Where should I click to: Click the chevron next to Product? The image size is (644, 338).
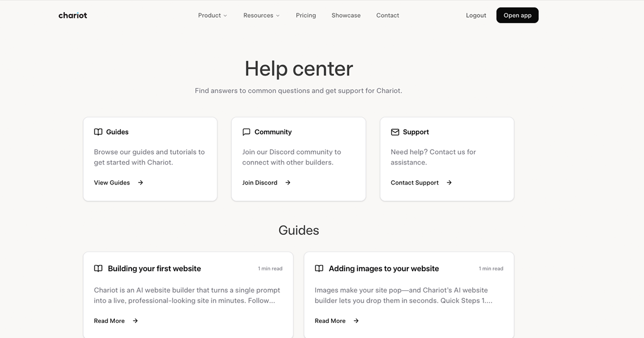[225, 16]
